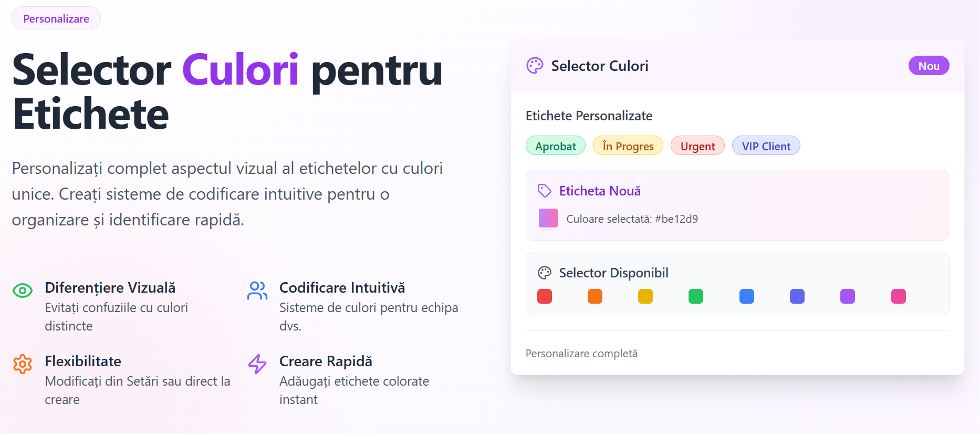Select the pink color swatch
Image resolution: width=980 pixels, height=434 pixels.
[899, 296]
